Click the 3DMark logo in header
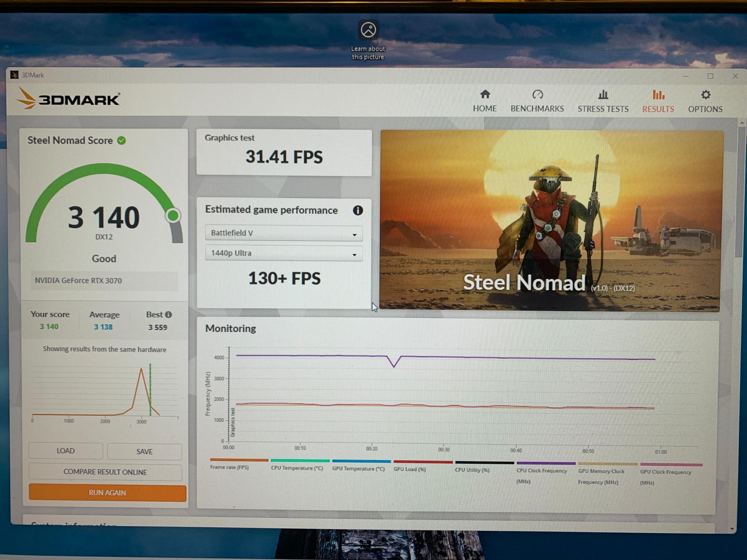Image resolution: width=747 pixels, height=560 pixels. click(x=68, y=98)
